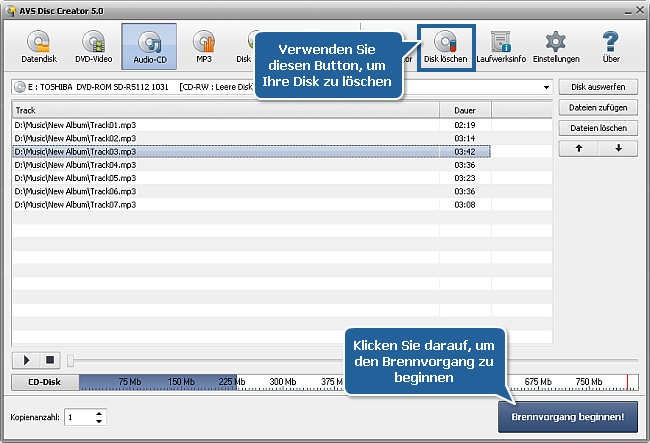
Task: Close the AVS Disc Creator window
Action: [x=640, y=10]
